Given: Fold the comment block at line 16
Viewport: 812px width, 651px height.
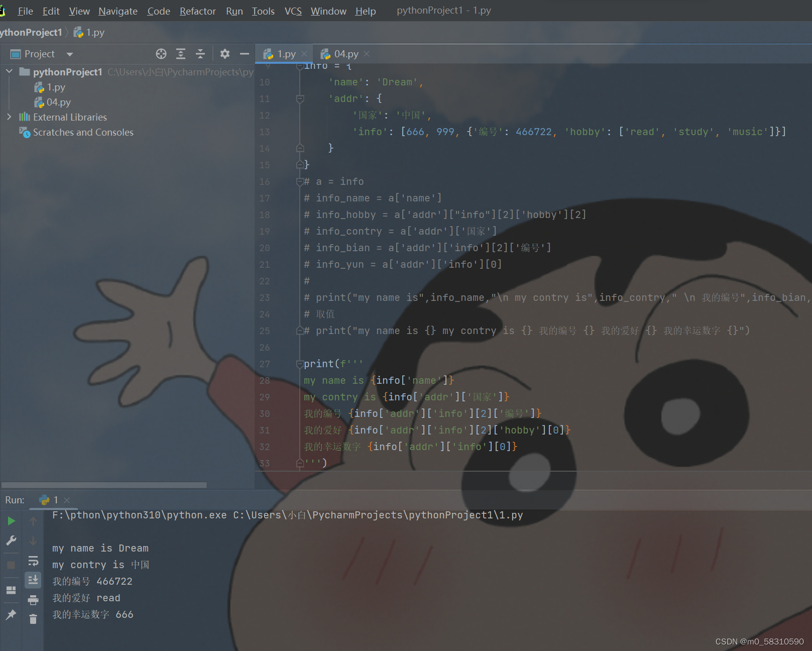Looking at the screenshot, I should tap(300, 181).
